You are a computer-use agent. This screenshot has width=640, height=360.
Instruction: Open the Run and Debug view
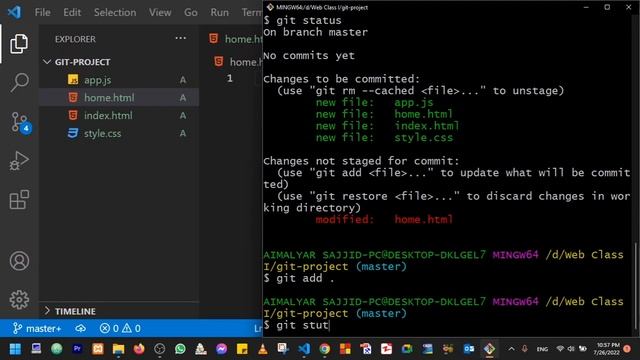(x=19, y=160)
